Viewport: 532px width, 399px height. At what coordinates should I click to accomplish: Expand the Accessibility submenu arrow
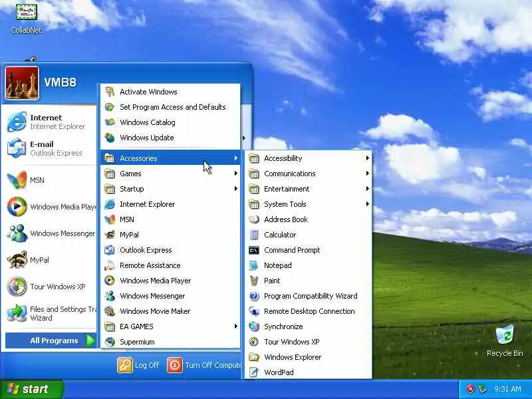click(368, 158)
